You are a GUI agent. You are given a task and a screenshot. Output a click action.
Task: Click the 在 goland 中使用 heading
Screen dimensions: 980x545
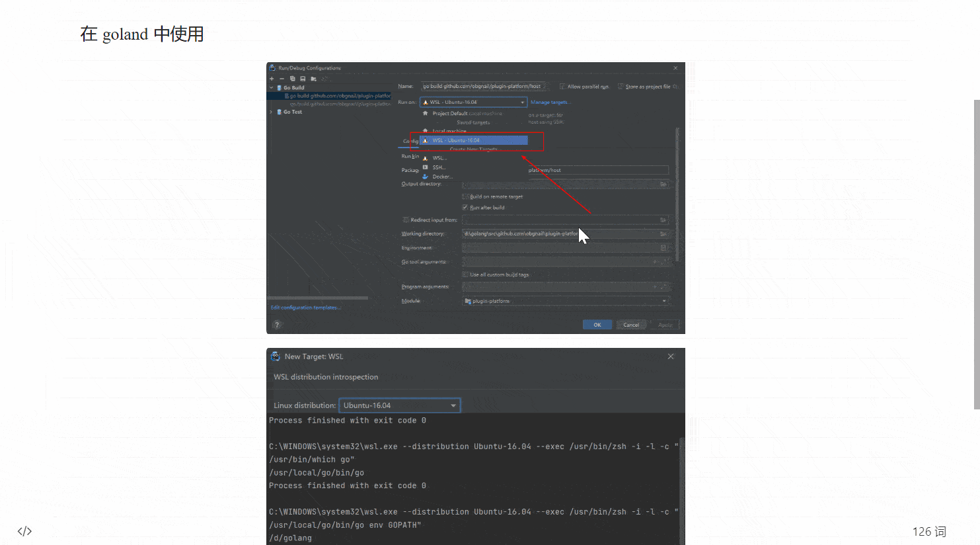[142, 34]
